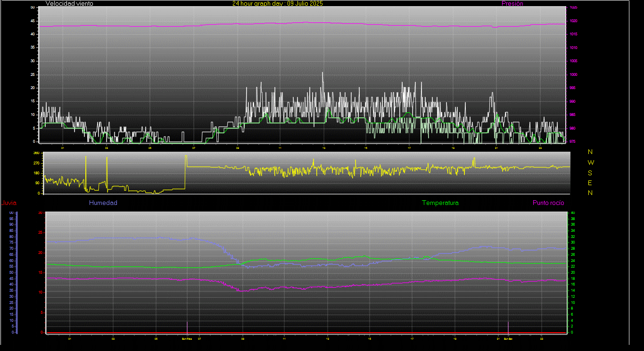
Task: Click red rain axis value 15
Action: point(40,273)
